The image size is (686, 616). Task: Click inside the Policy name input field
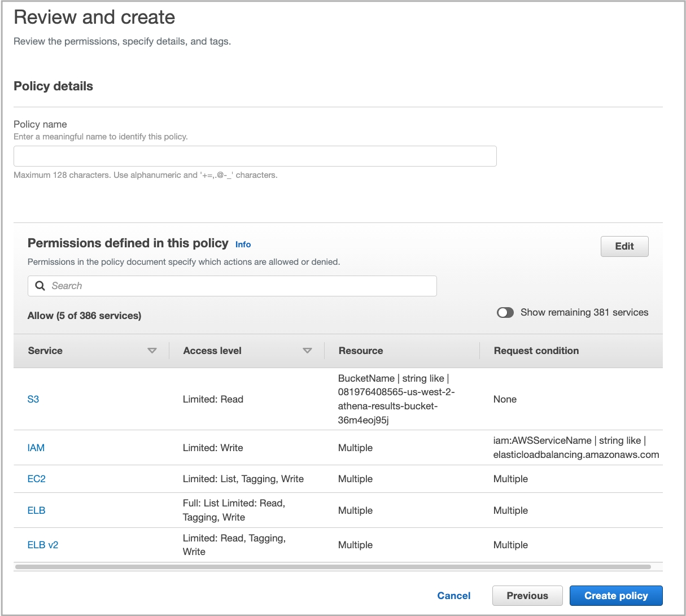(x=255, y=156)
